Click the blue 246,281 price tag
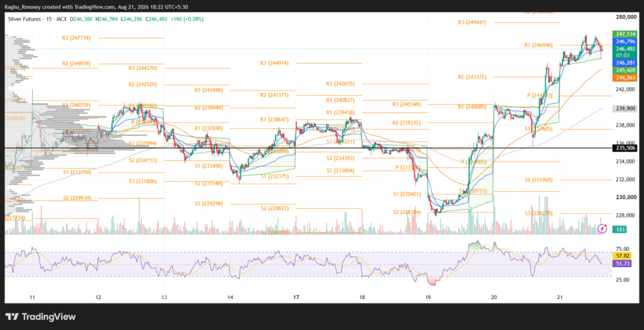The height and width of the screenshot is (330, 644). pyautogui.click(x=625, y=63)
